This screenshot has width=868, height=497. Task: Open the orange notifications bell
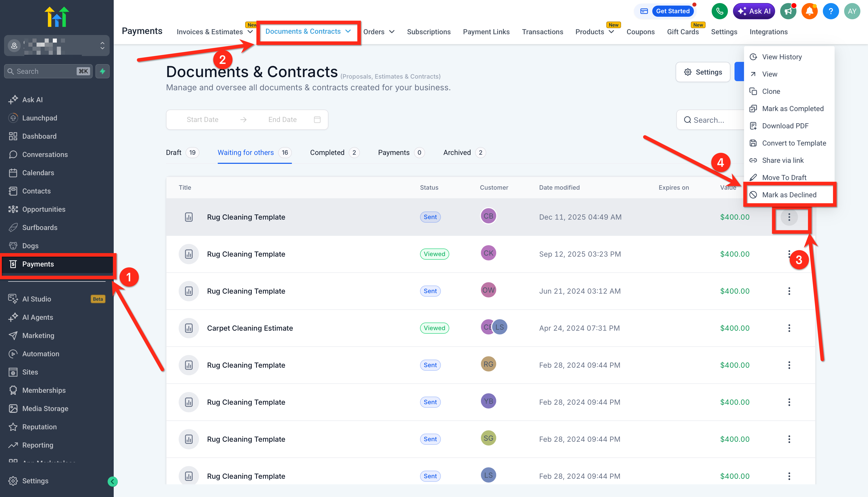[809, 11]
